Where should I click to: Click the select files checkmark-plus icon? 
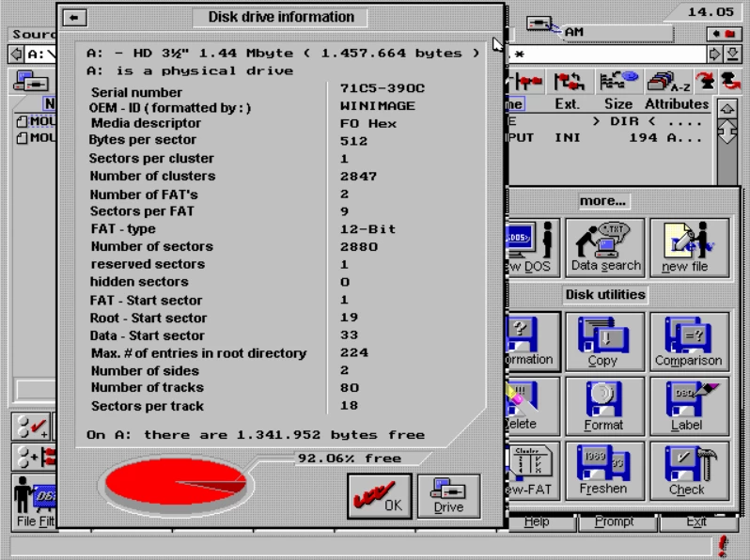(x=31, y=427)
